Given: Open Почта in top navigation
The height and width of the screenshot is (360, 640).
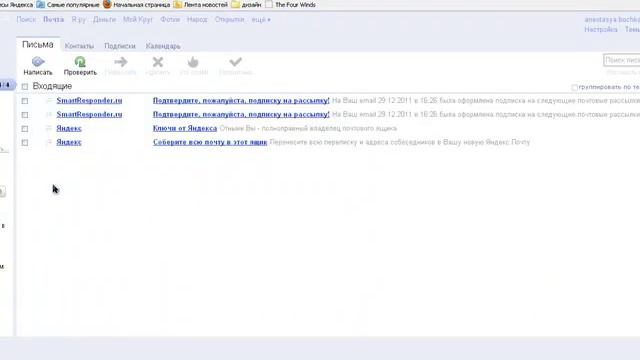Looking at the screenshot, I should [53, 20].
